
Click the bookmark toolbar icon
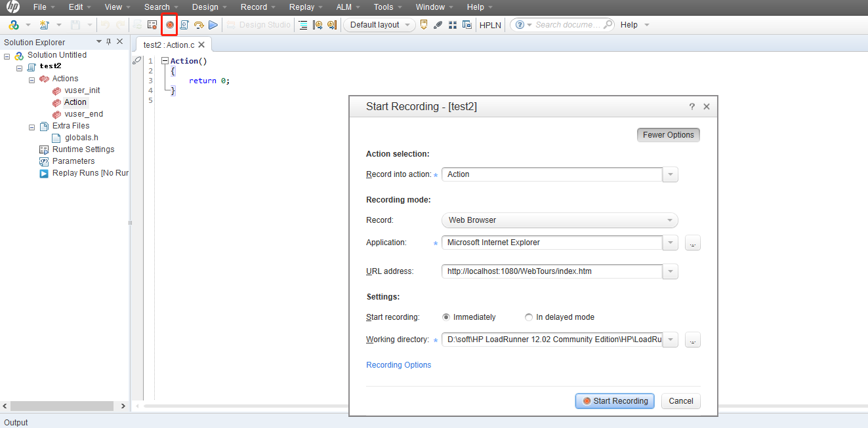424,25
